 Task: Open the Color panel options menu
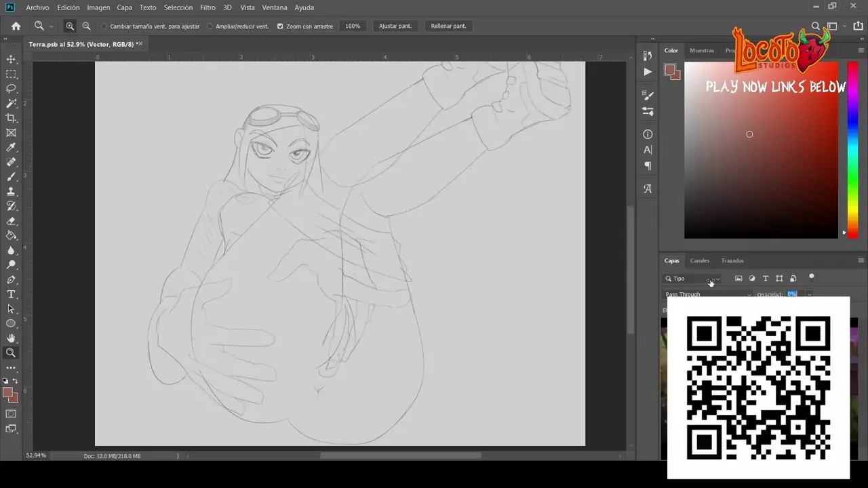pos(861,51)
